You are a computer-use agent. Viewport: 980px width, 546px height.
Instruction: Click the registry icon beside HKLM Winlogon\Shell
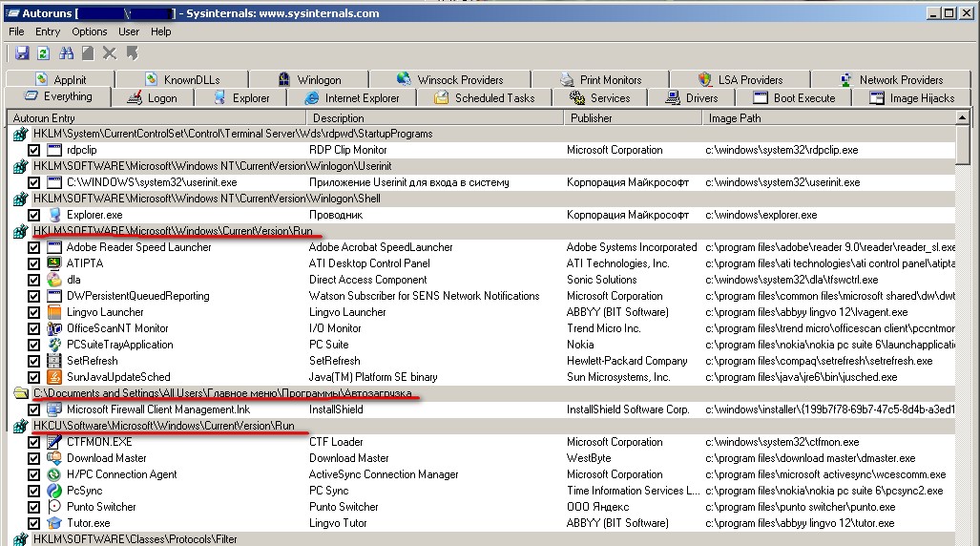[x=21, y=199]
